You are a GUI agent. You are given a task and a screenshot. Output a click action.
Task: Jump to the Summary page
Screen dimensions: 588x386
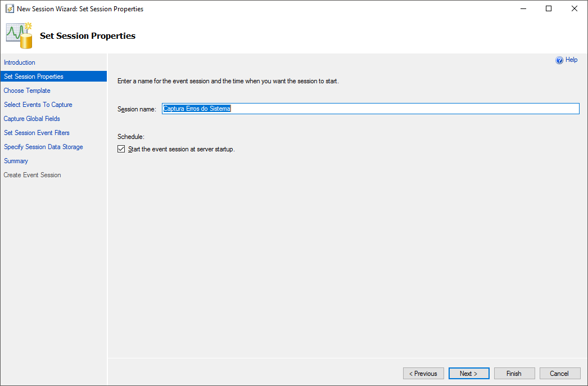tap(16, 161)
